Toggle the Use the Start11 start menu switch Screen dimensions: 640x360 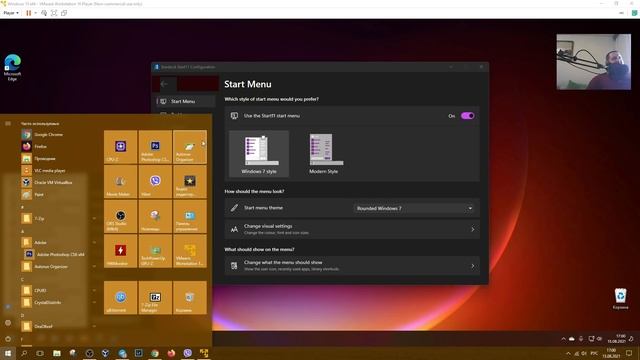click(467, 116)
